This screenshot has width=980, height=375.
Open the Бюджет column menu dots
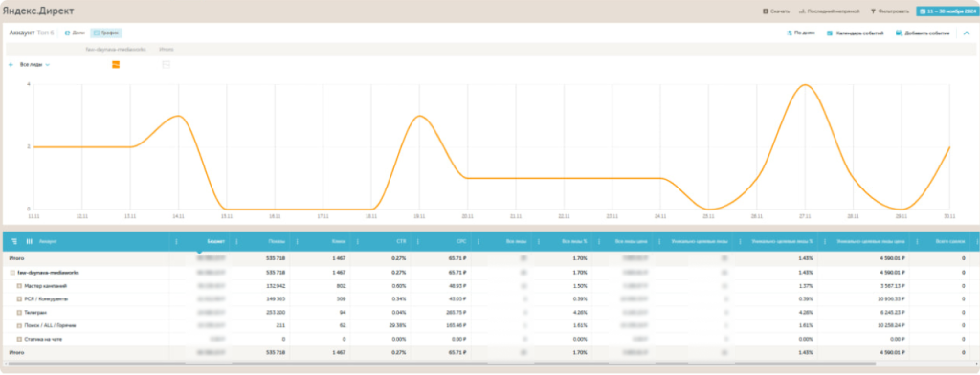click(x=177, y=241)
